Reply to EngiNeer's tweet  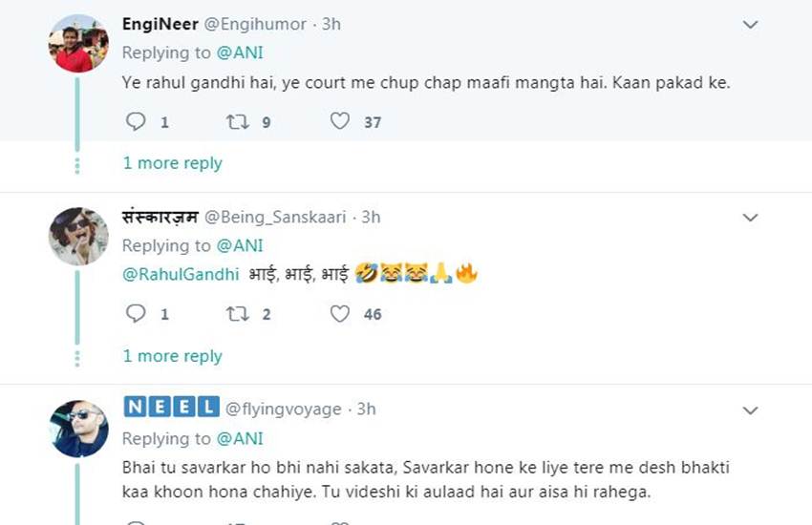point(137,121)
